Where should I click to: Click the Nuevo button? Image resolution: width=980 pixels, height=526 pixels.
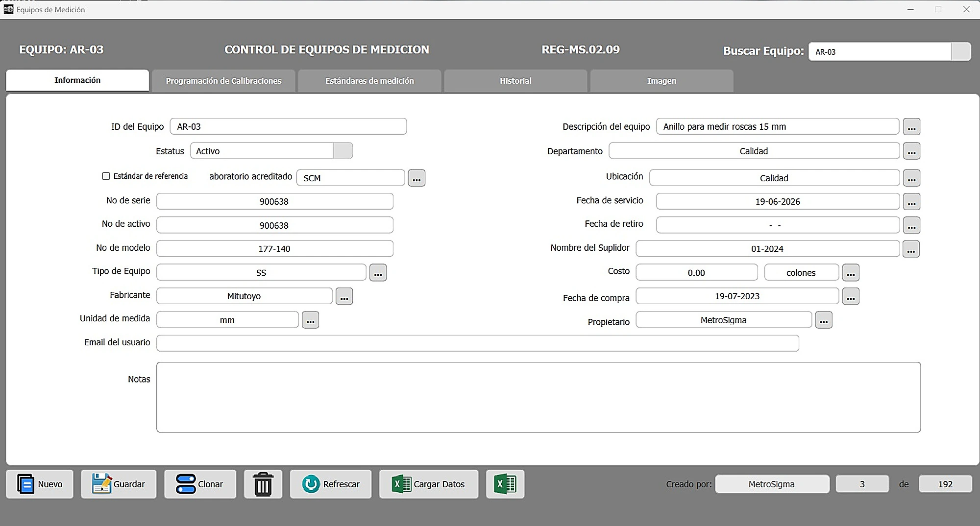coord(40,484)
